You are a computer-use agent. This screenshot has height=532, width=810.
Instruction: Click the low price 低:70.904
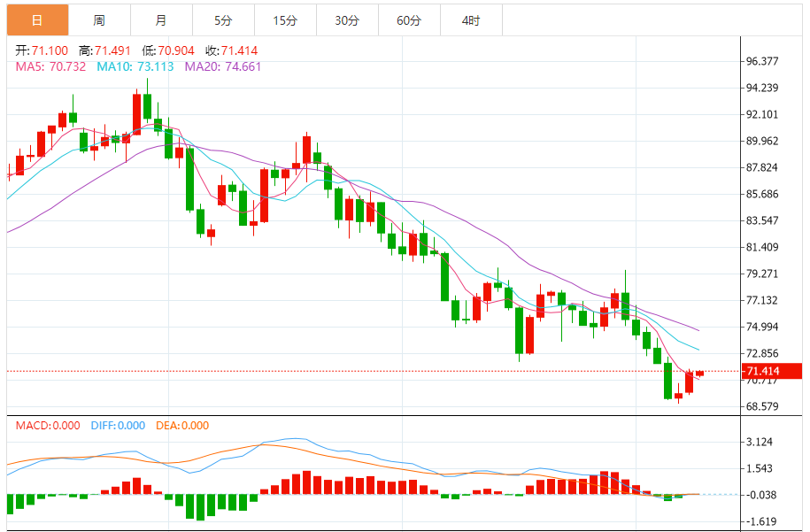tap(168, 50)
